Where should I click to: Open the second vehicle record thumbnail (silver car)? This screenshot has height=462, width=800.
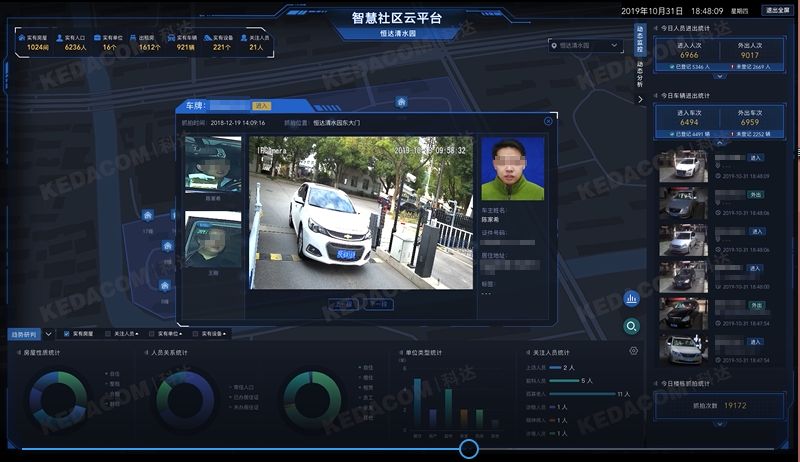click(683, 203)
